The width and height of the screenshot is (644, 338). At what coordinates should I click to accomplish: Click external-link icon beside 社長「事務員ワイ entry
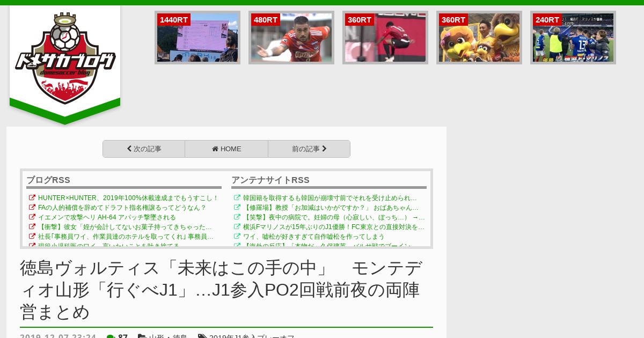(x=32, y=237)
